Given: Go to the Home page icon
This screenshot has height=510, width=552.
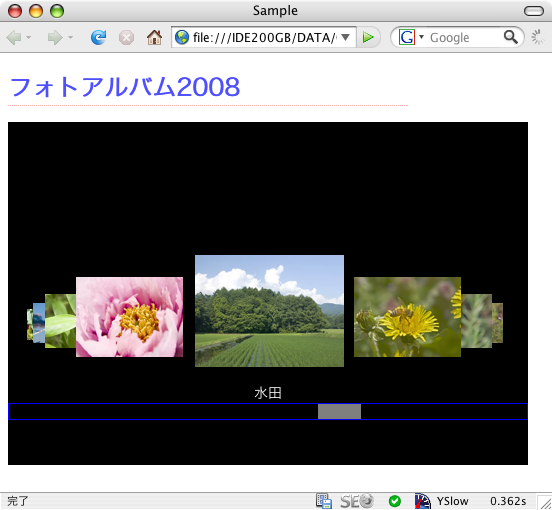Looking at the screenshot, I should (154, 37).
